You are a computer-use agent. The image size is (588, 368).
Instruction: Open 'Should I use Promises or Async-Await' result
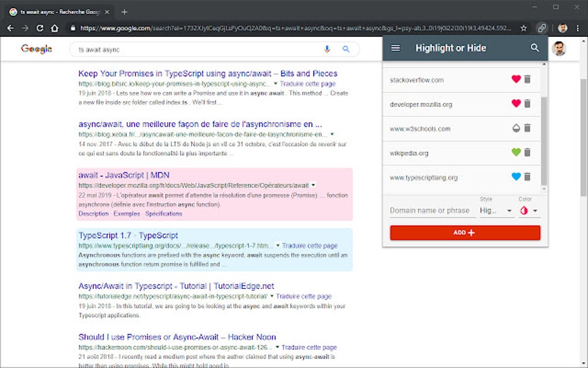click(x=177, y=337)
